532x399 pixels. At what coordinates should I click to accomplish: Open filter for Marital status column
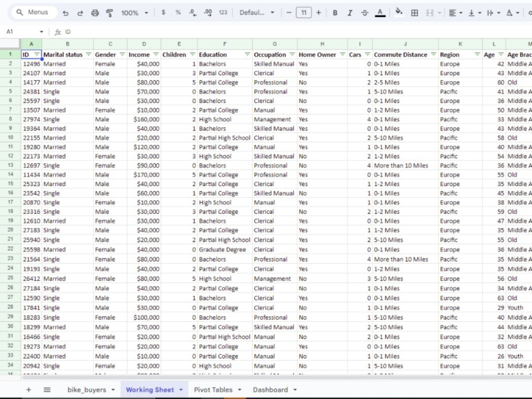(88, 55)
